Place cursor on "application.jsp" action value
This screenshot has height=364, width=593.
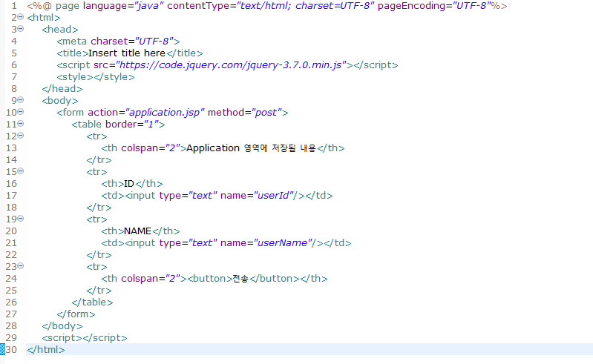(165, 113)
